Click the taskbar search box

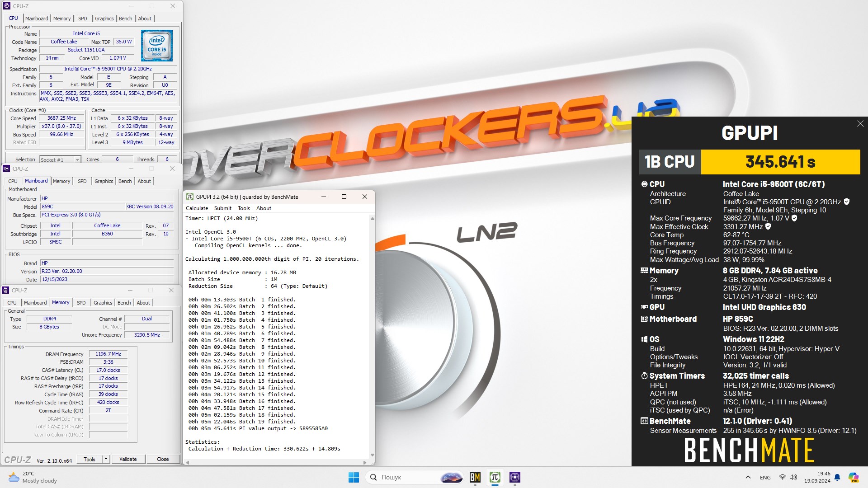pos(414,477)
